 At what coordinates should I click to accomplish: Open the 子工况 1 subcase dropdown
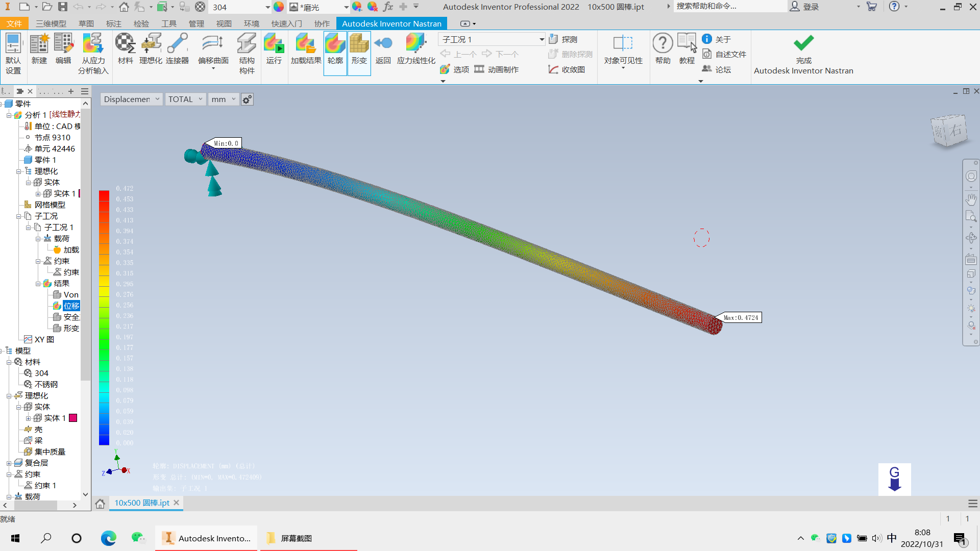click(492, 39)
